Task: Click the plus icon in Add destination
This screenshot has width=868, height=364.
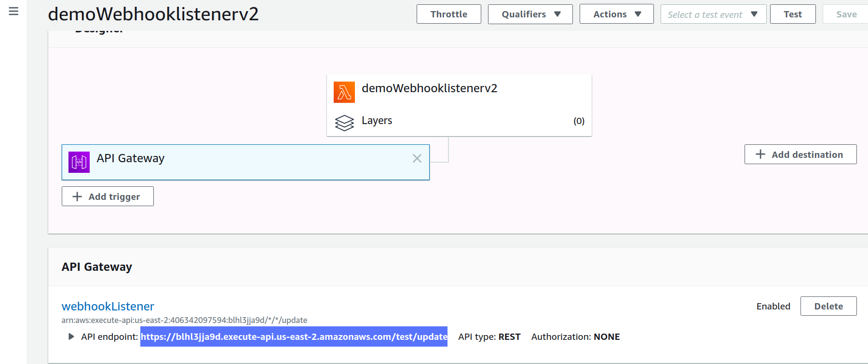Action: point(760,154)
